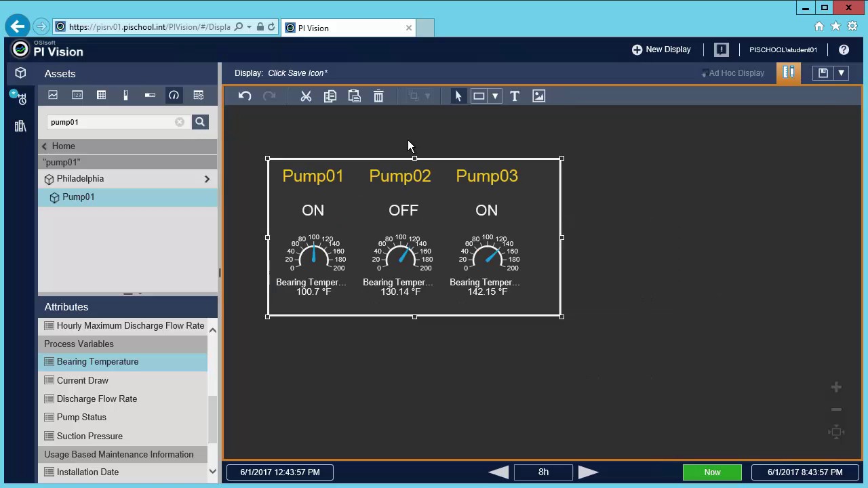Select the Radial Gauge symbol type
The image size is (868, 488).
pos(174,96)
